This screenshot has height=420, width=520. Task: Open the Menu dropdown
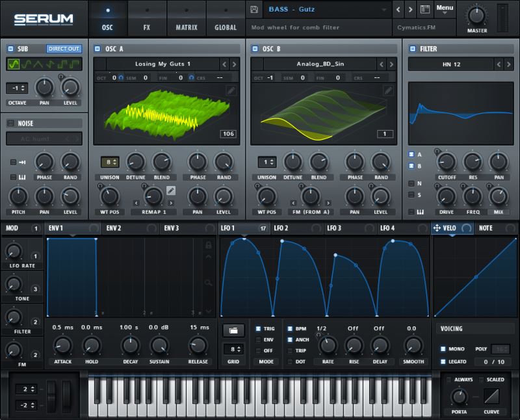pyautogui.click(x=445, y=10)
